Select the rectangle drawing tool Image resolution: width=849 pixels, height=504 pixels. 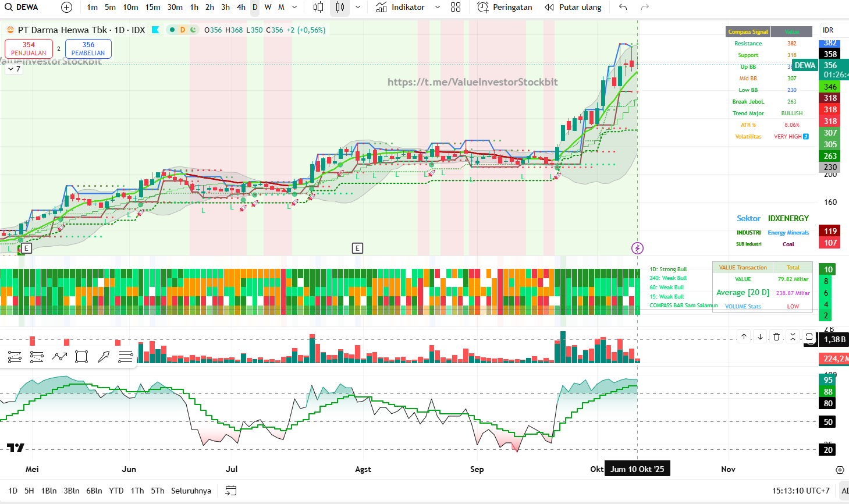click(x=81, y=357)
